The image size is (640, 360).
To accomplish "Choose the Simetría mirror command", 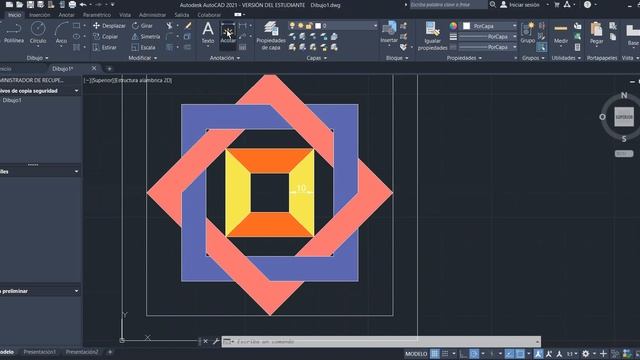I will [146, 36].
